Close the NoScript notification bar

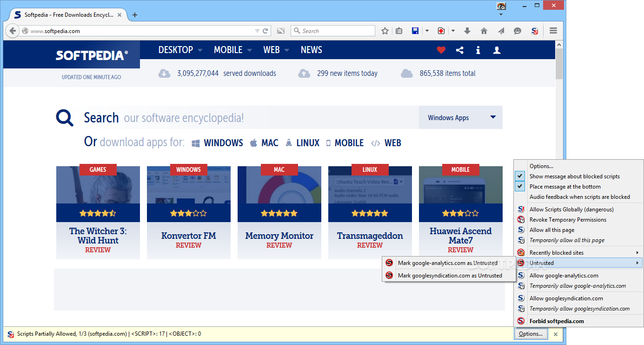555,334
